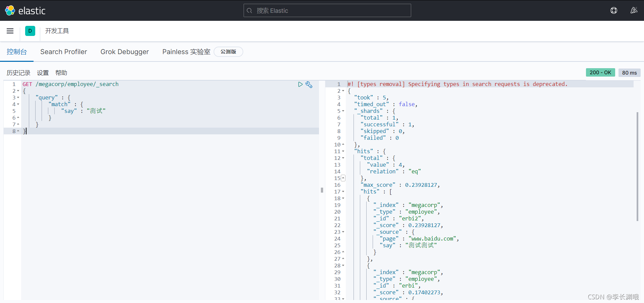
Task: Open 帮助 help
Action: click(61, 73)
